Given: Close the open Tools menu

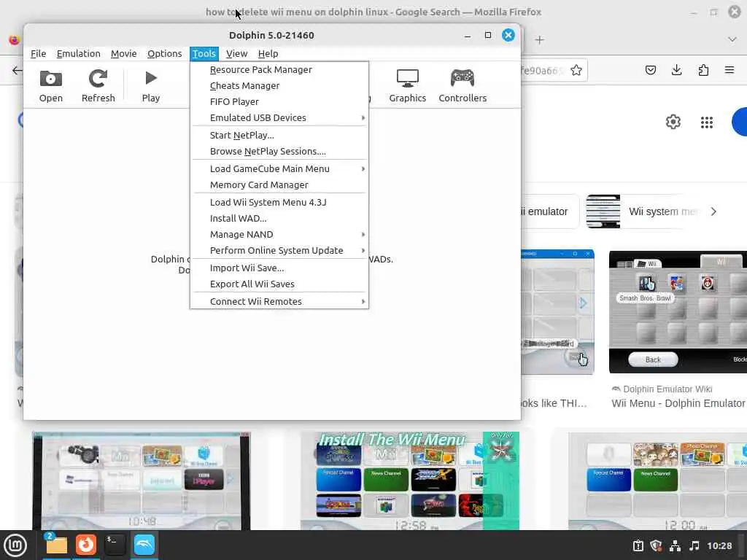Looking at the screenshot, I should pos(204,54).
